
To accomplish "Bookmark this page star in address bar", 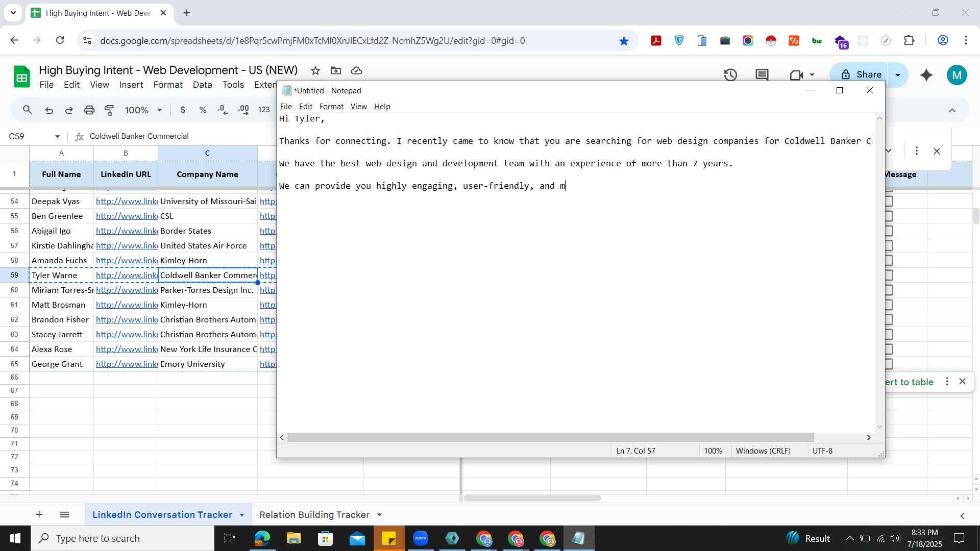I will [624, 41].
